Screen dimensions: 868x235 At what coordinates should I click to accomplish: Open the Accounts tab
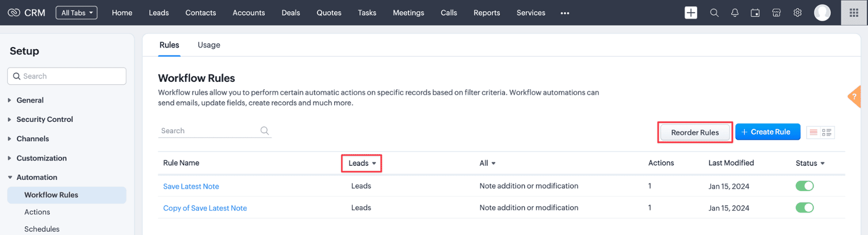coord(249,12)
